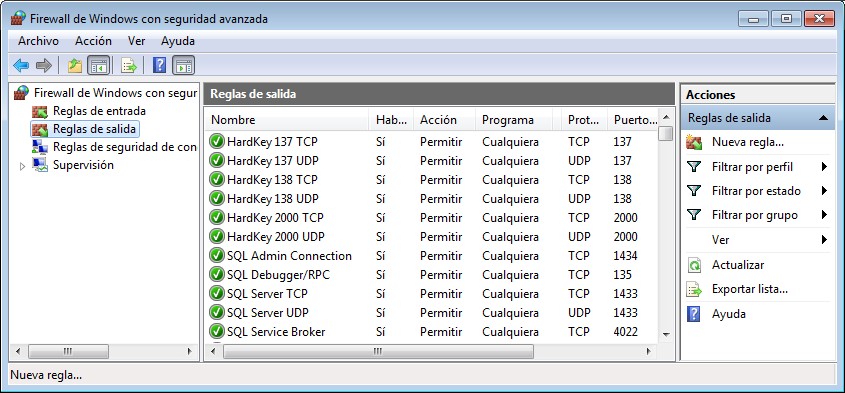This screenshot has height=393, width=845.
Task: Click the Filtrar por perfil funnel icon
Action: click(x=694, y=167)
